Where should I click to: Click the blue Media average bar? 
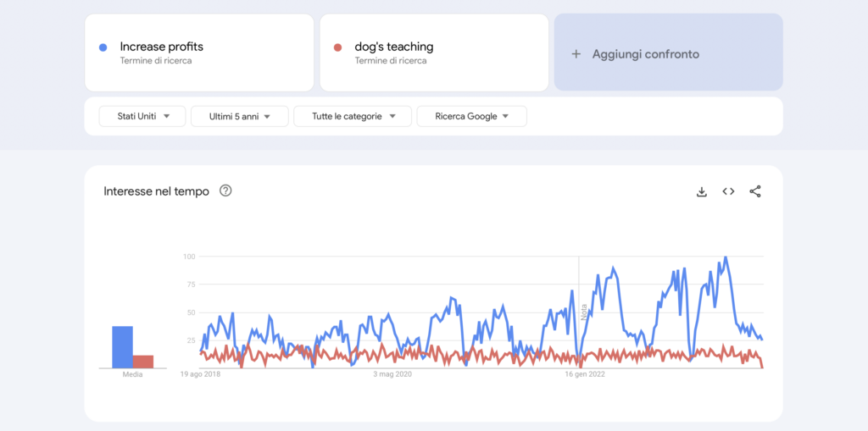click(x=123, y=347)
